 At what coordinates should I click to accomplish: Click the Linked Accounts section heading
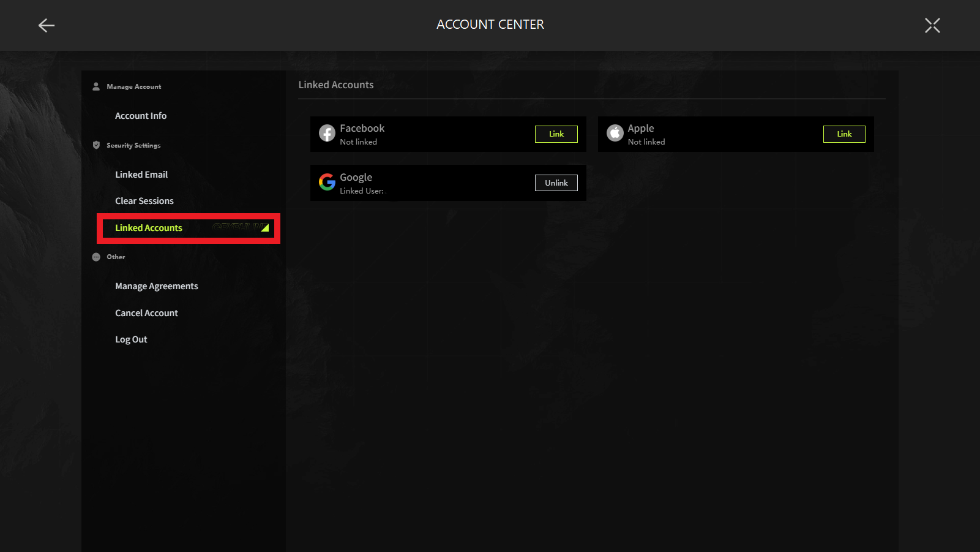(x=336, y=85)
